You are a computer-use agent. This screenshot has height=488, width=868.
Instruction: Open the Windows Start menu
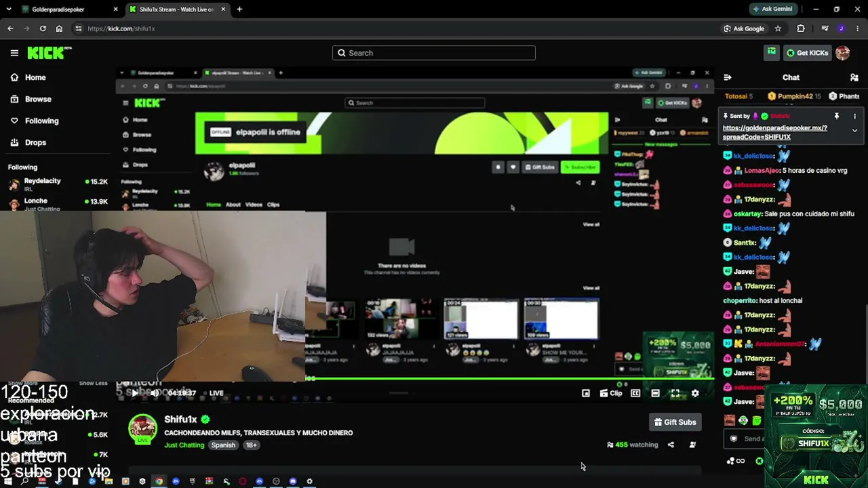click(x=8, y=481)
